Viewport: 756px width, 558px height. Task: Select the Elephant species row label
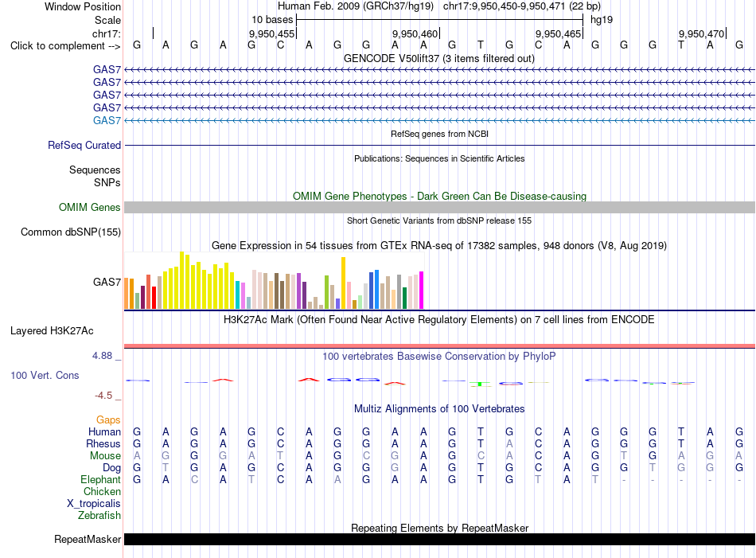pyautogui.click(x=100, y=479)
